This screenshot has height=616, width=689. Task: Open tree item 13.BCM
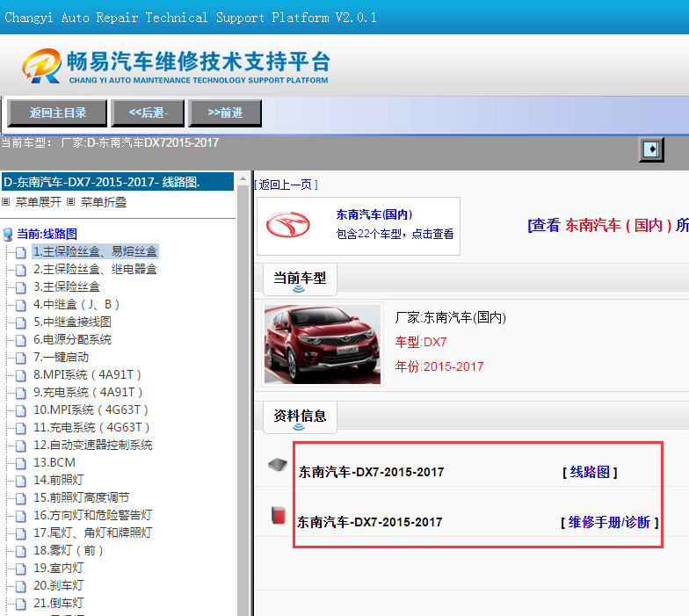(54, 462)
